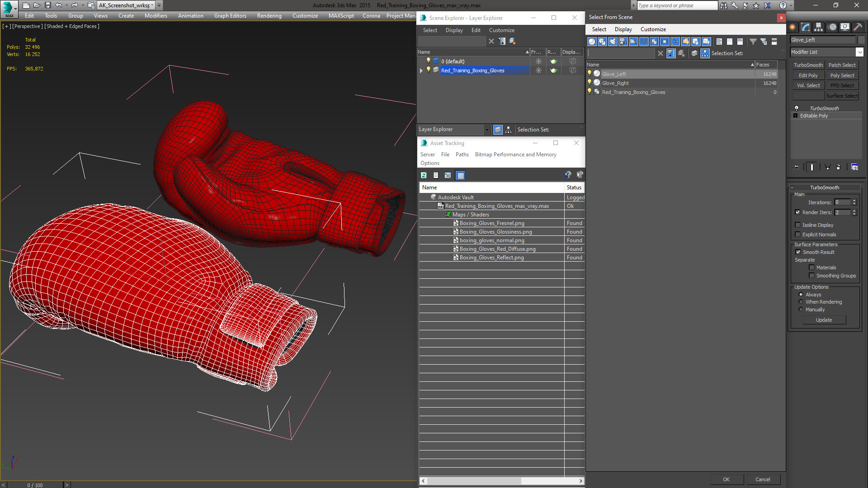Click Select Invert icon in Select From Scene
The width and height of the screenshot is (868, 488).
(x=740, y=42)
